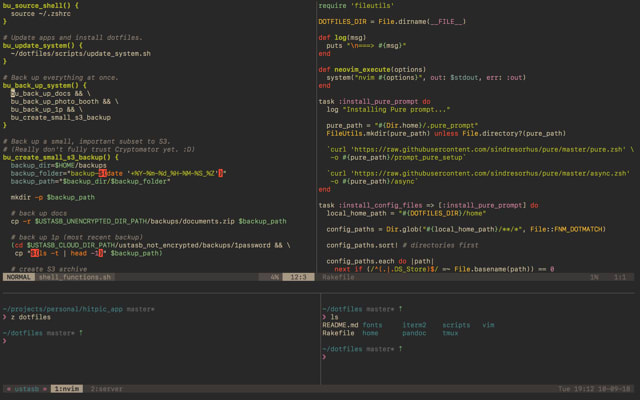Click 'task :install_config_files' line
This screenshot has width=640, height=400.
(429, 205)
